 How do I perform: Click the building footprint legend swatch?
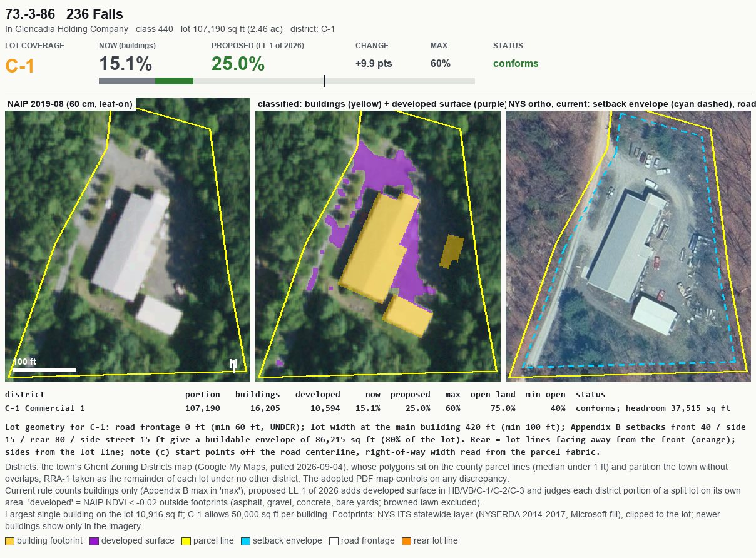9,541
